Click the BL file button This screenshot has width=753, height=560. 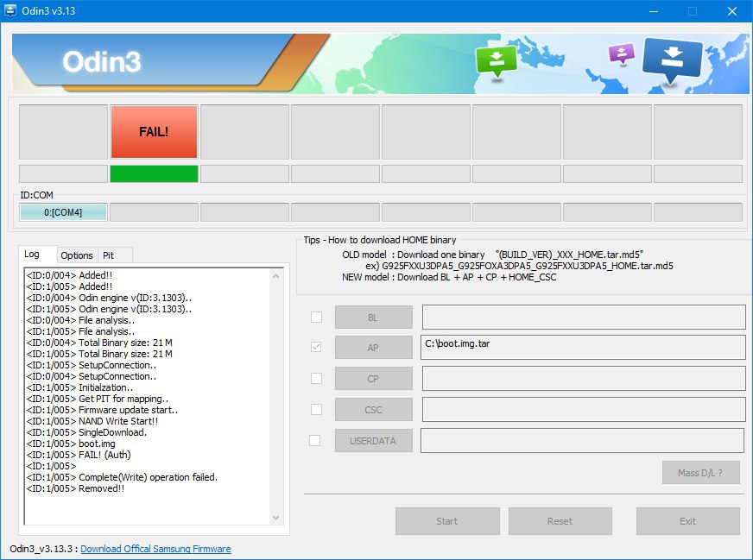(373, 318)
